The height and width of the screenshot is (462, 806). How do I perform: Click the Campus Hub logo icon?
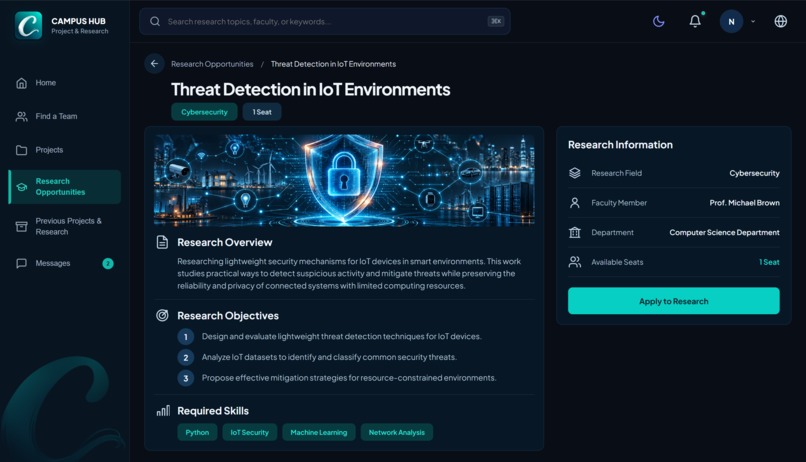pyautogui.click(x=28, y=25)
